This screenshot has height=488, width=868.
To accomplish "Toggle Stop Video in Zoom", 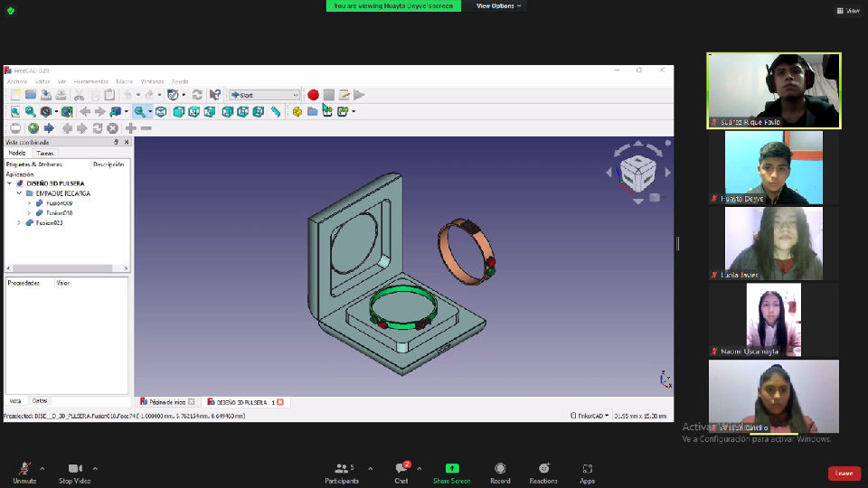I will coord(76,474).
